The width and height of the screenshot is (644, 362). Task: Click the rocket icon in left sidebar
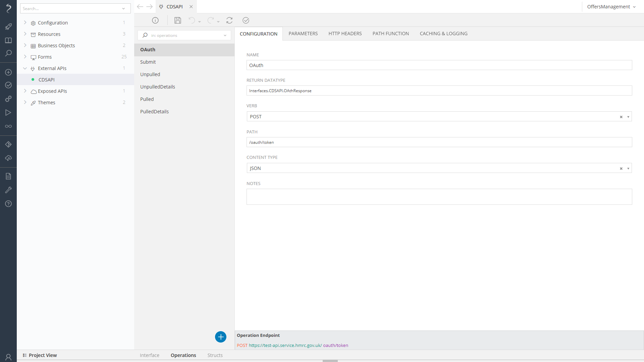[x=8, y=26]
